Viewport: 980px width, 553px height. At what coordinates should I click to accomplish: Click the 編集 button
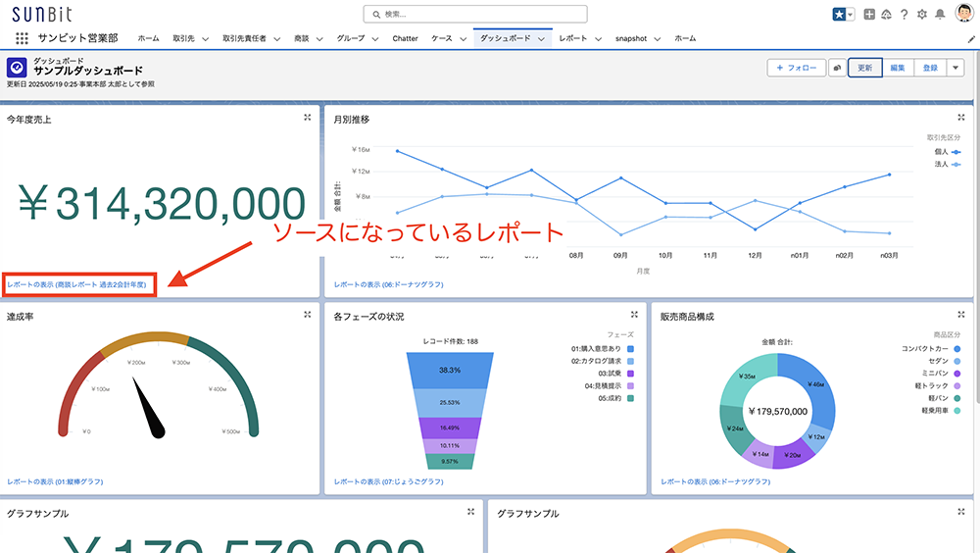coord(898,68)
